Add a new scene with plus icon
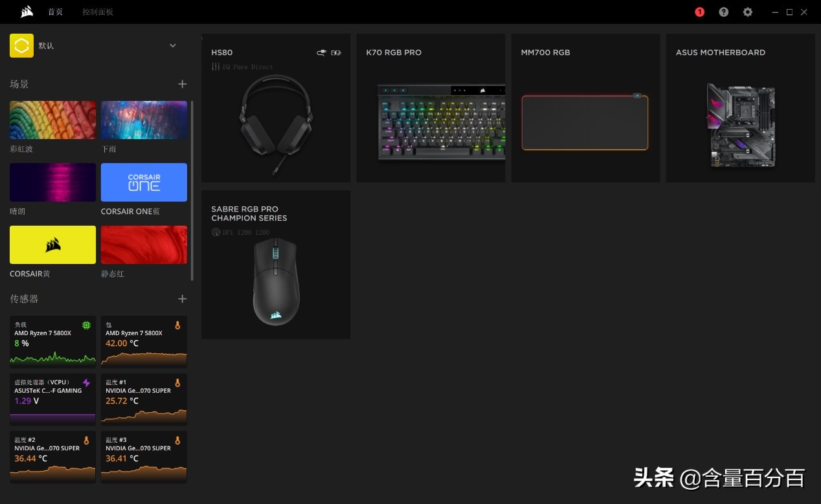This screenshot has width=821, height=504. coord(182,84)
